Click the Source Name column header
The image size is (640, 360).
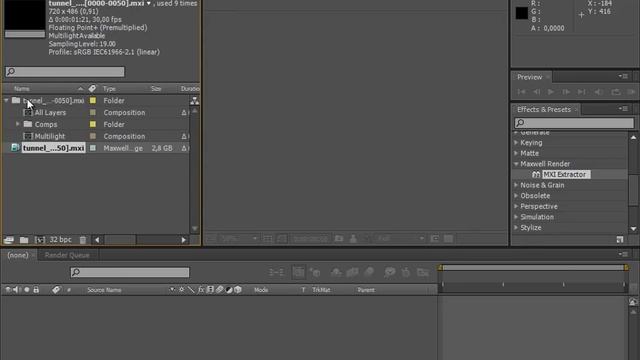104,290
